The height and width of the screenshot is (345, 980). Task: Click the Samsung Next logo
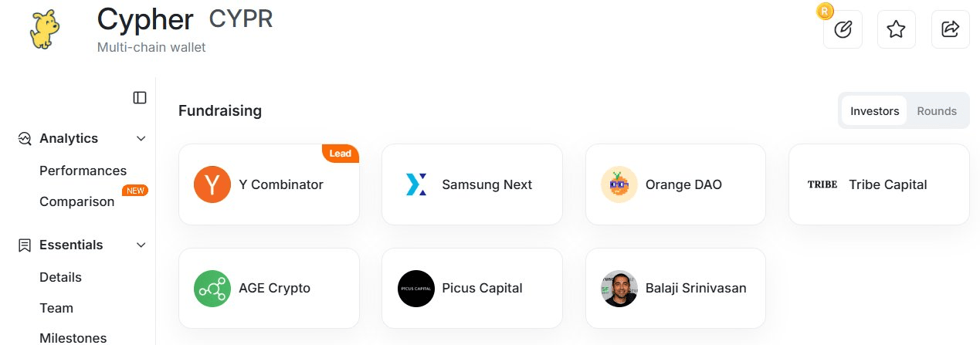415,184
